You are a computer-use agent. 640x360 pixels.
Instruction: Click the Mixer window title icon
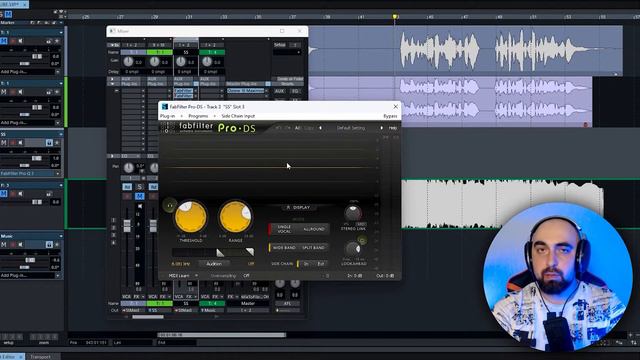coord(112,31)
